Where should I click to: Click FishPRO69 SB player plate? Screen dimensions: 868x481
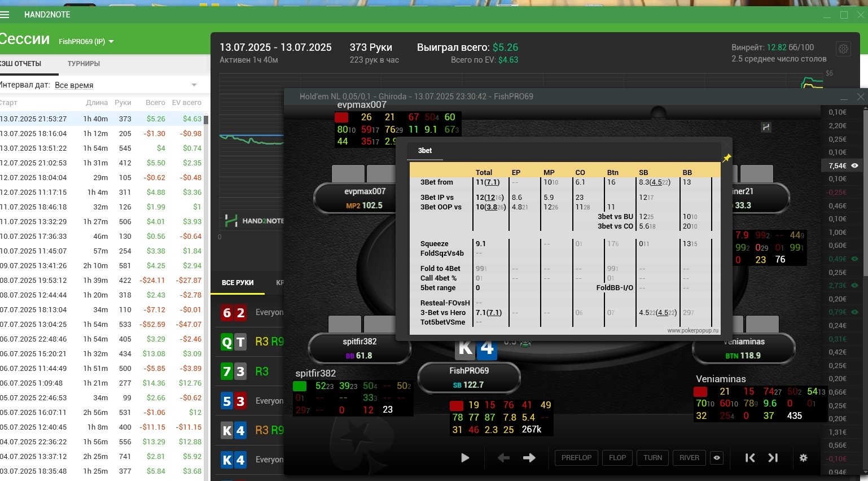click(x=468, y=378)
